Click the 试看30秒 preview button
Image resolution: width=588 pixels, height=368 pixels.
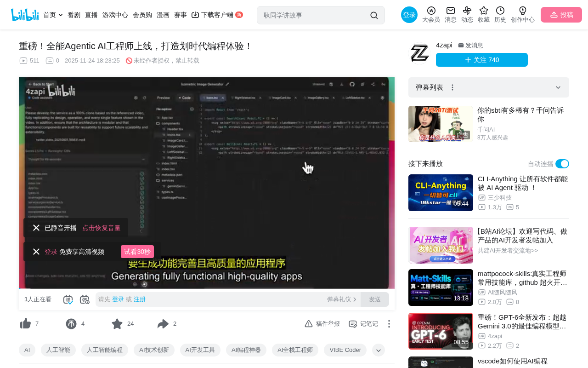(x=137, y=252)
